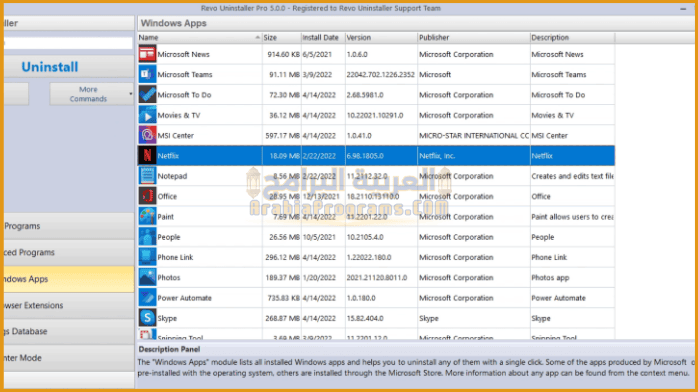Select the Skype row name
Screen dimensions: 698x392
pos(167,319)
